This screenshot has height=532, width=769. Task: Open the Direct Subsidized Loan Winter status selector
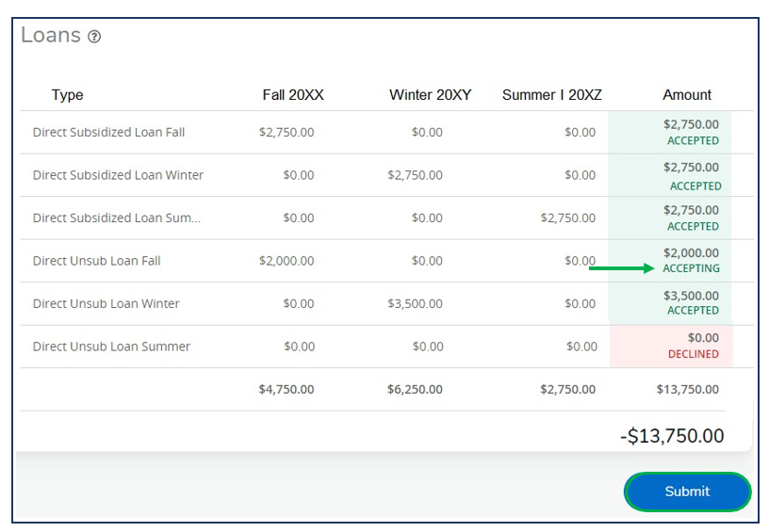pyautogui.click(x=695, y=185)
